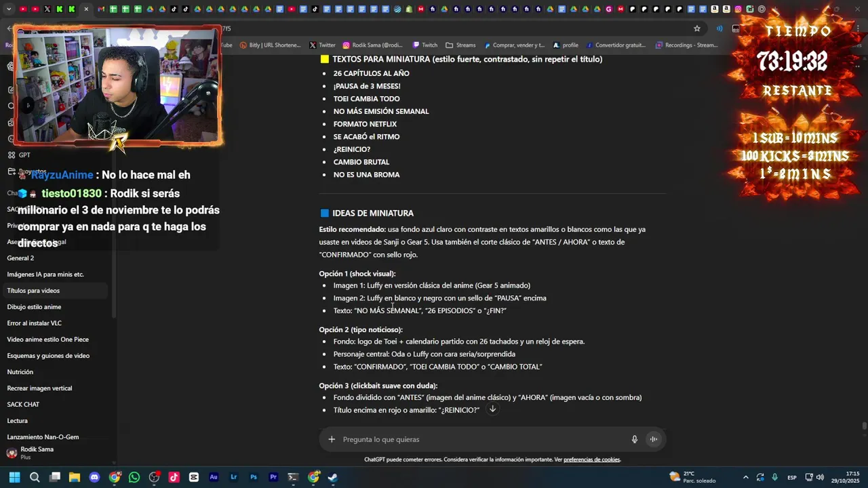
Task: Show hidden system tray icons
Action: (x=746, y=477)
